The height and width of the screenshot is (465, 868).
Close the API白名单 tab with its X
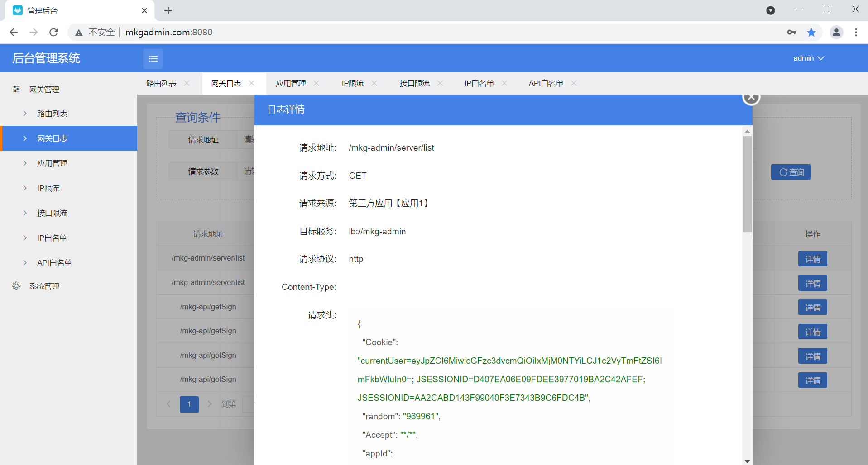coord(574,83)
